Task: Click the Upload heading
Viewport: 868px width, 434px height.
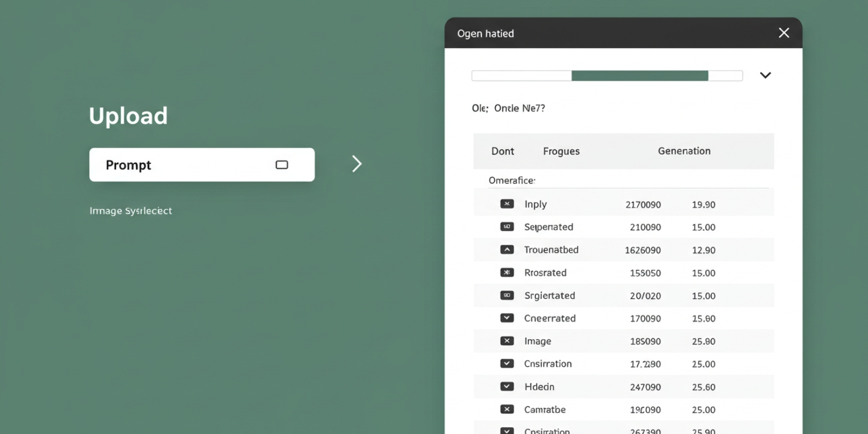Action: [x=128, y=116]
